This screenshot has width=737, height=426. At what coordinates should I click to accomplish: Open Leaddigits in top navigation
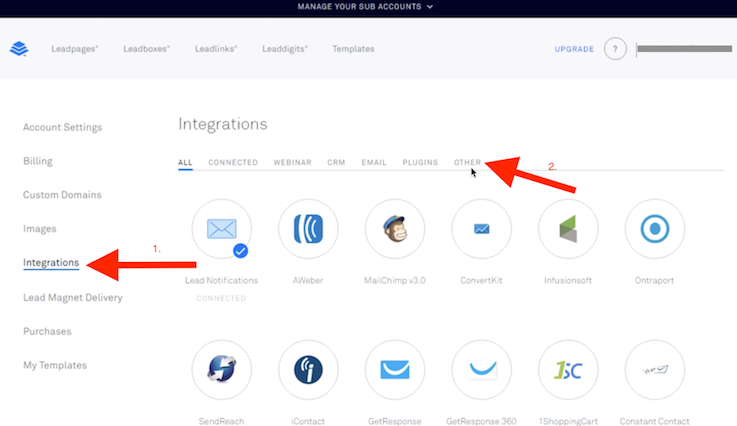[x=285, y=49]
